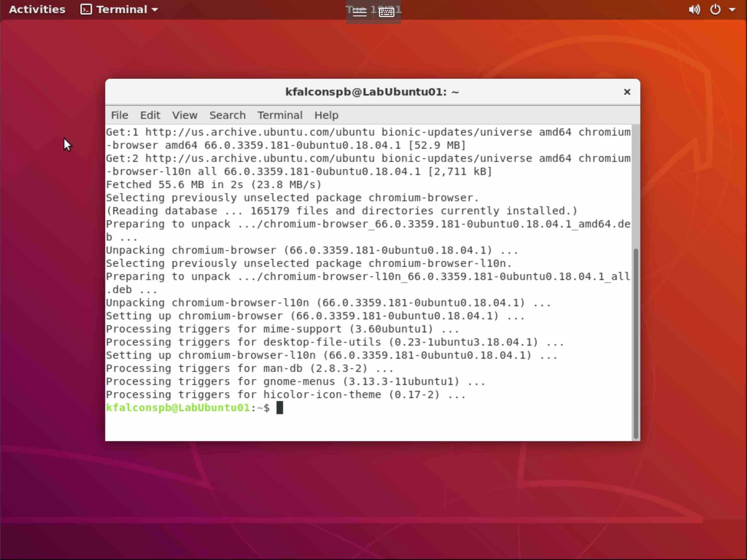Click 'Processing triggers for desktop-file-utils' line
747x560 pixels.
335,342
